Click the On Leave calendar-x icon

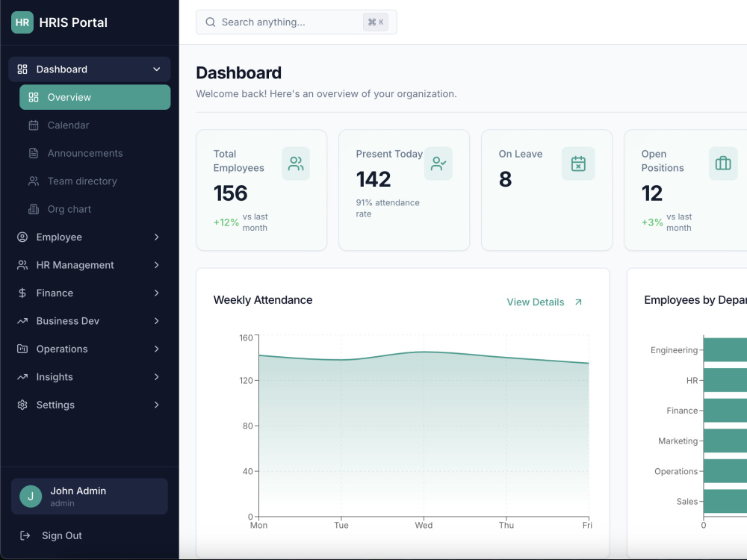click(578, 164)
